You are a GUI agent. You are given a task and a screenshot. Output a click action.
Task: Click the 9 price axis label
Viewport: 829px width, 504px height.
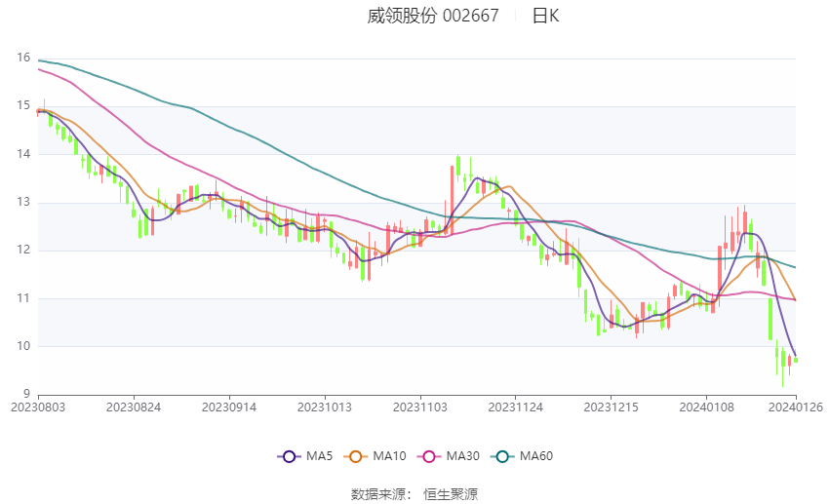[x=26, y=394]
